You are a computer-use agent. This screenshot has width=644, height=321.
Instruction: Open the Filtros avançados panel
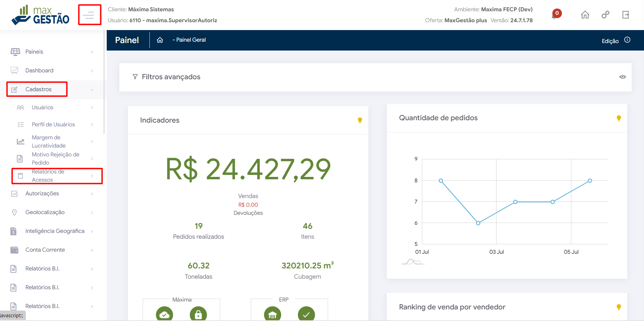pyautogui.click(x=171, y=77)
